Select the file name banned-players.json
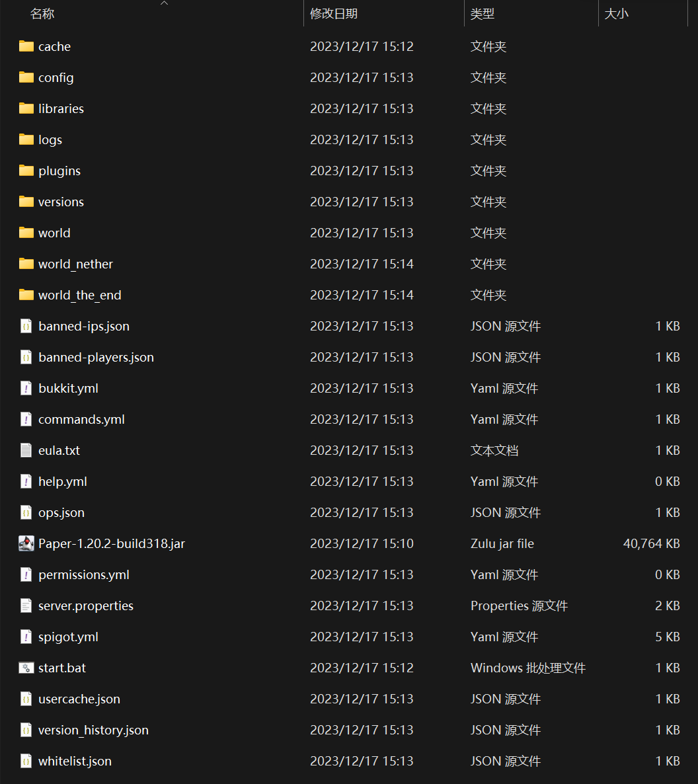 [96, 357]
